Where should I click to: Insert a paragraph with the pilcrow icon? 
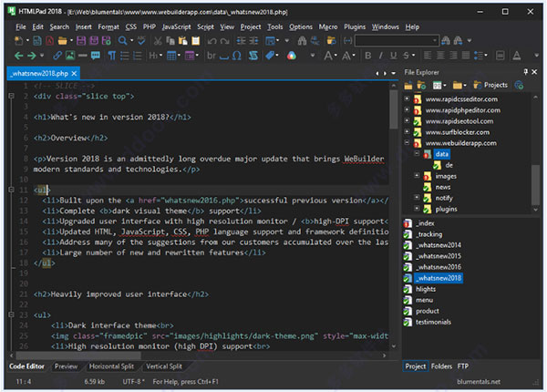click(x=111, y=56)
